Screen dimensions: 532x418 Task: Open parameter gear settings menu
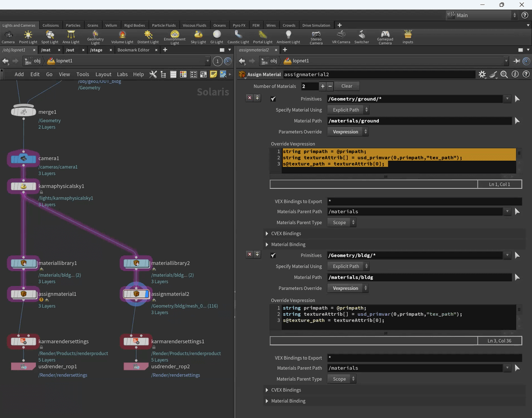coord(482,74)
